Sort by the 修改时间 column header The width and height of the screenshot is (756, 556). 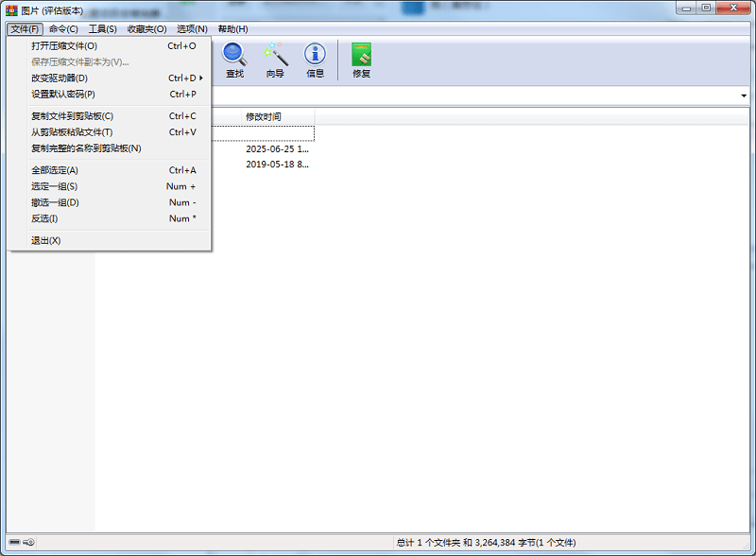click(x=262, y=116)
